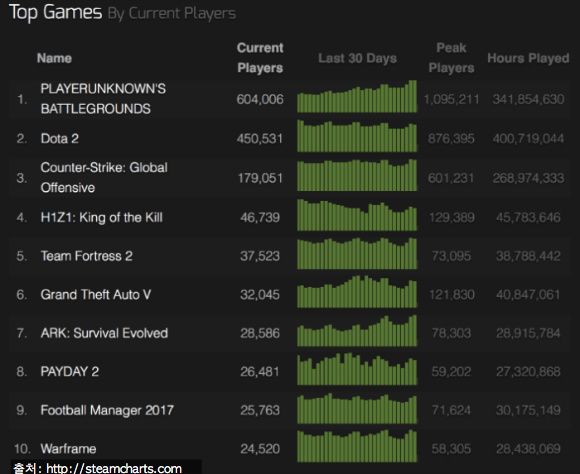The width and height of the screenshot is (580, 474).
Task: Select current players value 179,051
Action: (260, 178)
